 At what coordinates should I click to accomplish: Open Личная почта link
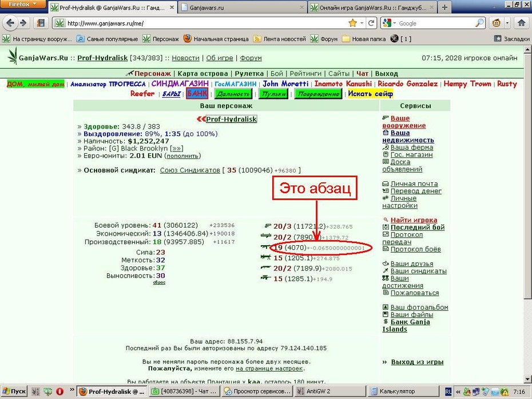414,183
